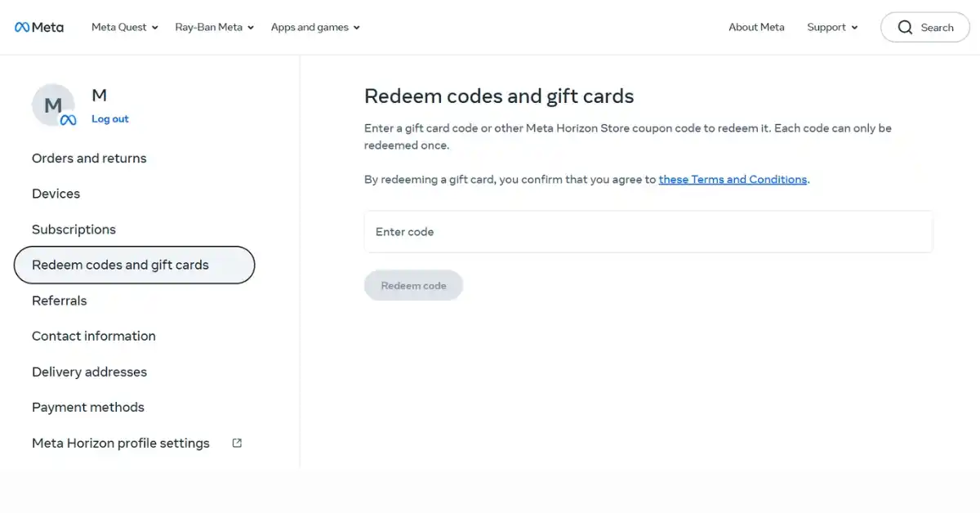
Task: Expand the Ray-Ban Meta dropdown menu
Action: pos(214,27)
